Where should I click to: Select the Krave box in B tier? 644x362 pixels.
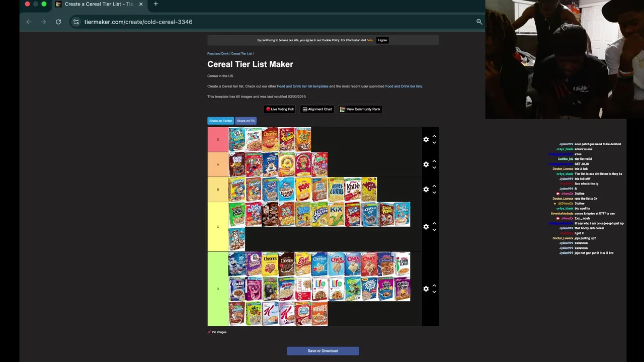coord(353,190)
